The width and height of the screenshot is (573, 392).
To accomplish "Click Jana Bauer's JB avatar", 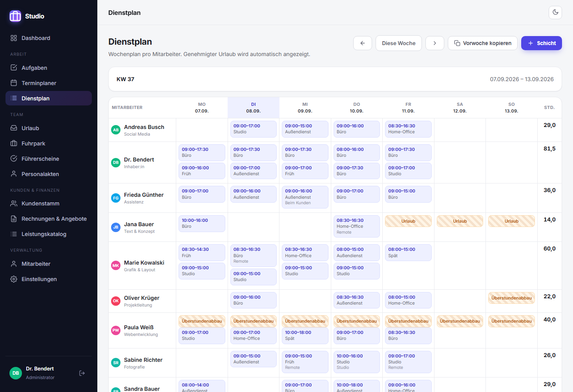I will 116,227.
